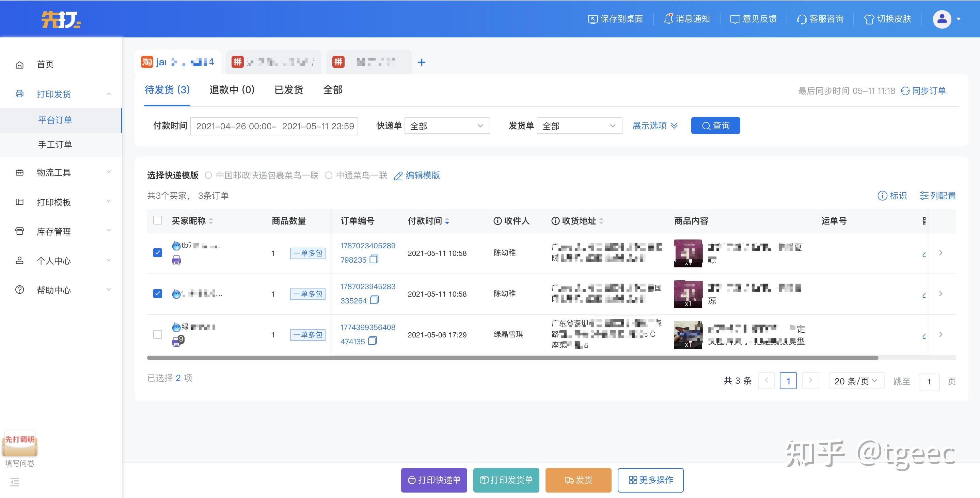Click the sync orders refresh icon
This screenshot has width=980, height=498.
pyautogui.click(x=905, y=91)
